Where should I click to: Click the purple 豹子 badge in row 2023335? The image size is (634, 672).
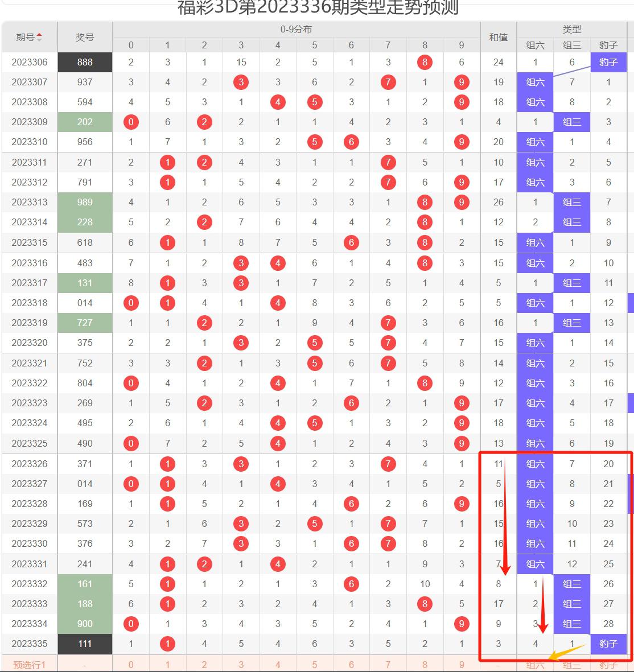(608, 644)
